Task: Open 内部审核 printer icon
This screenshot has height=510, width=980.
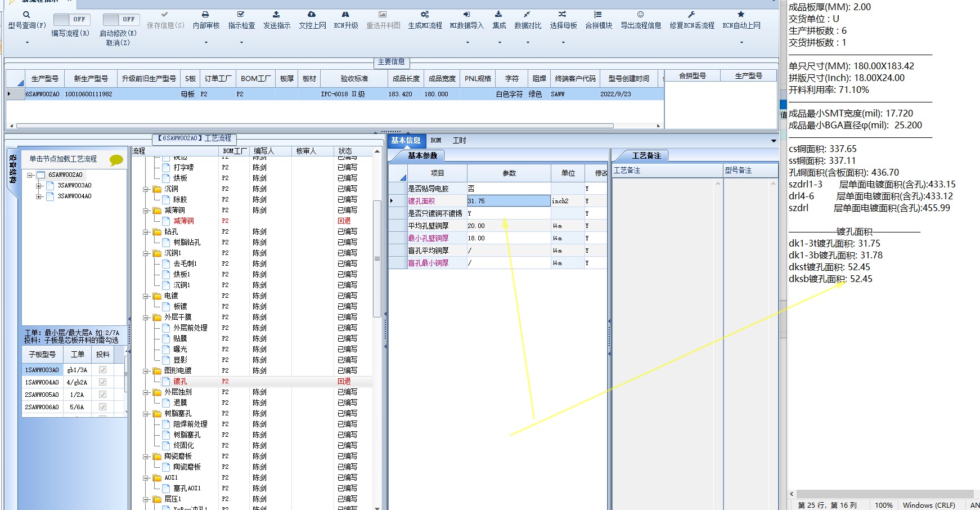Action: [x=205, y=14]
